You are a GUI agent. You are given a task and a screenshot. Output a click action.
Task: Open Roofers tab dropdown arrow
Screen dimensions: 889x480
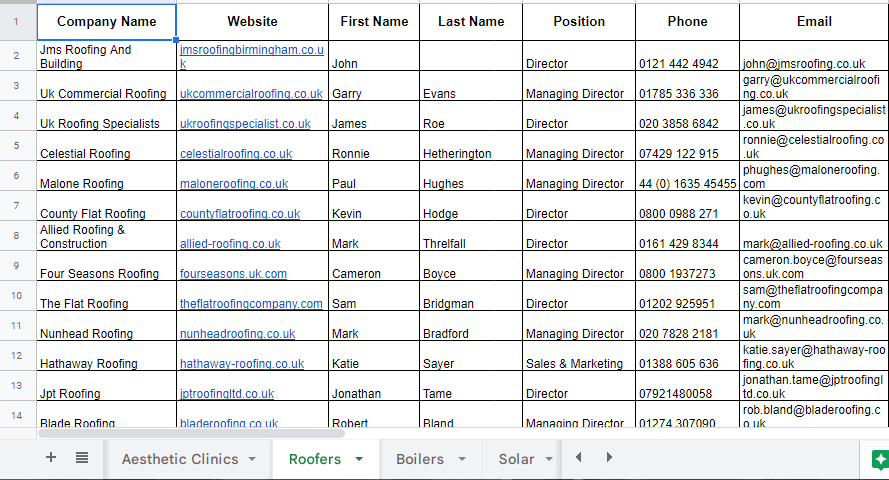pyautogui.click(x=359, y=459)
